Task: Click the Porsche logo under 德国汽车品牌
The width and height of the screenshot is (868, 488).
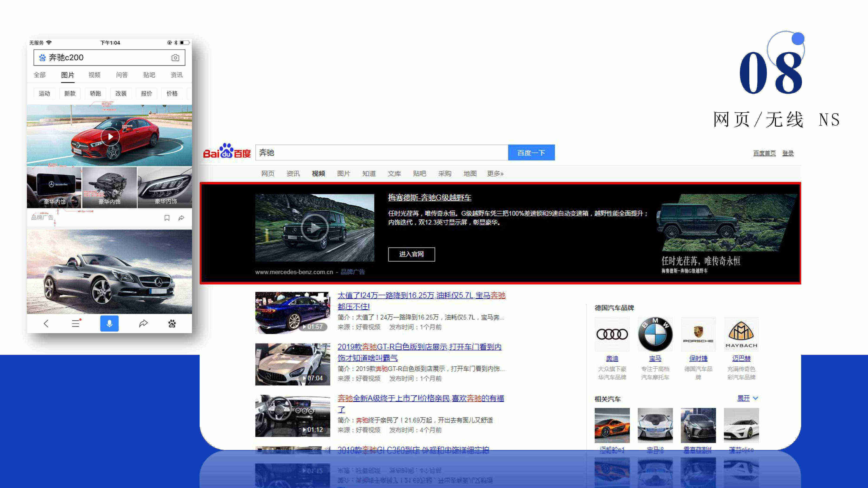Action: pos(698,334)
